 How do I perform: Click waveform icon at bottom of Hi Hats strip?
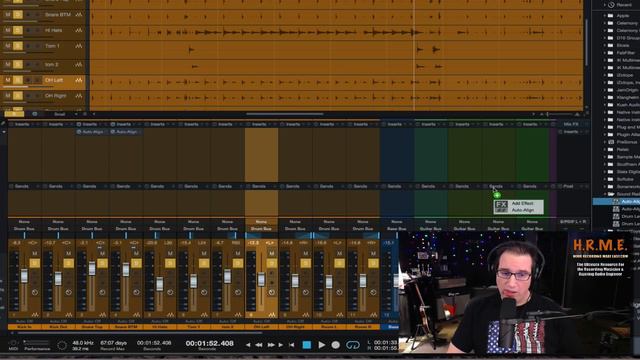tap(170, 315)
